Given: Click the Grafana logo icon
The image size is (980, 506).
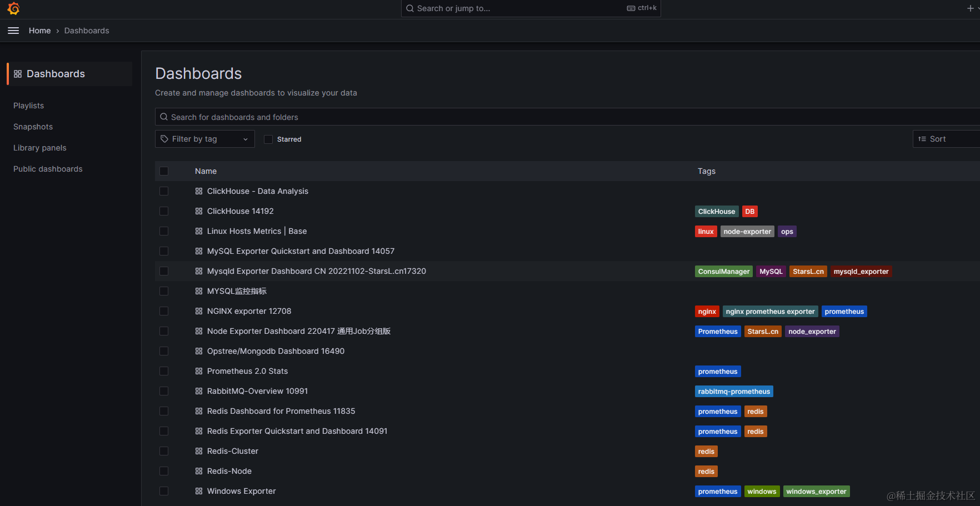Looking at the screenshot, I should 14,8.
